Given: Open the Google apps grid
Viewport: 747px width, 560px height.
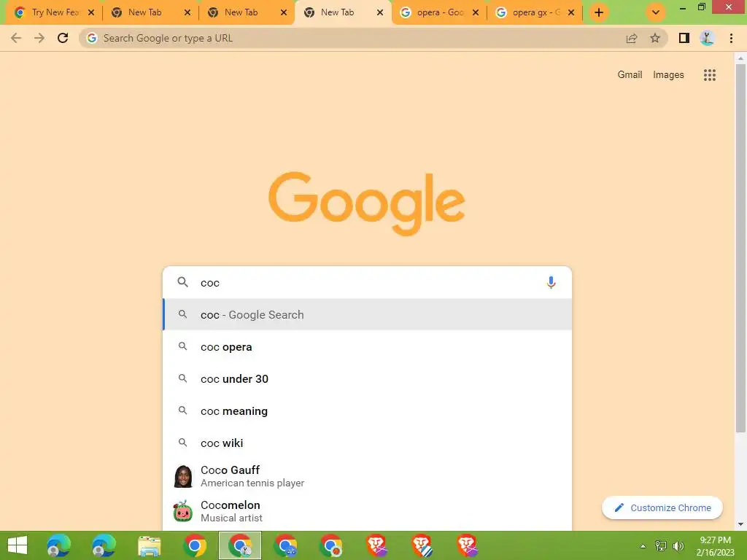Looking at the screenshot, I should point(710,75).
